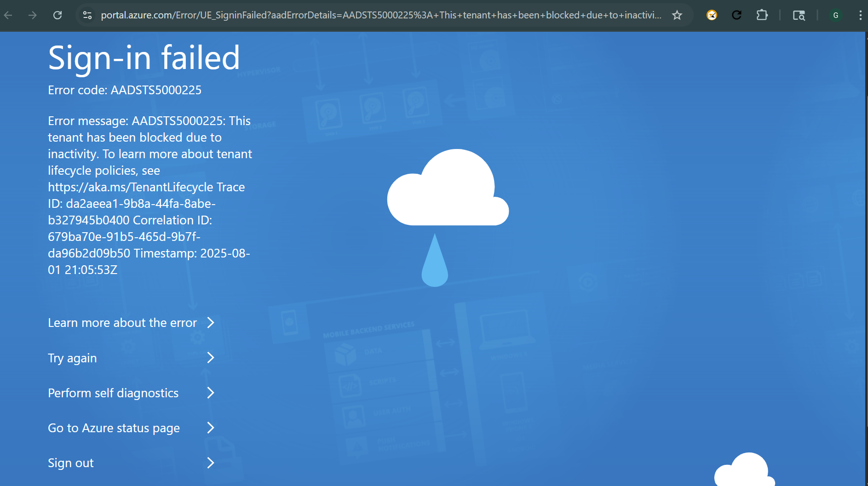The image size is (868, 486).
Task: Open the orange browser extension icon
Action: coord(712,15)
